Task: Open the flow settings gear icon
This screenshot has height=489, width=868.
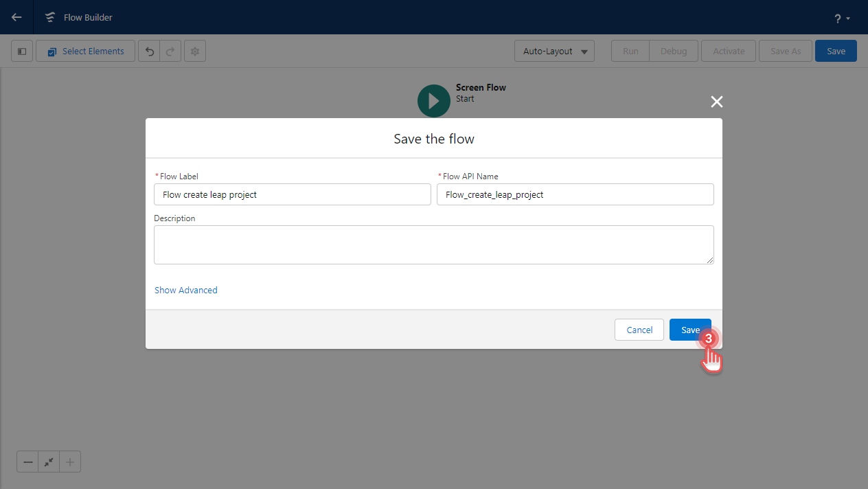Action: pos(194,51)
